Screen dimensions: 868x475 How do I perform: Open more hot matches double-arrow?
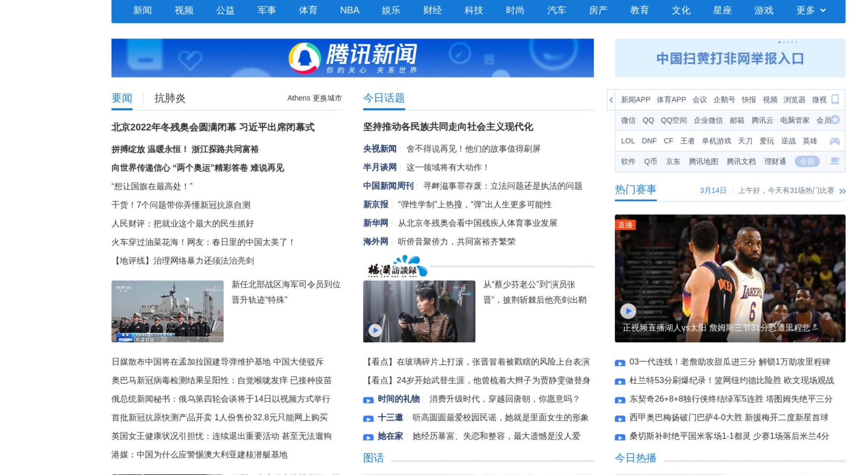[842, 191]
